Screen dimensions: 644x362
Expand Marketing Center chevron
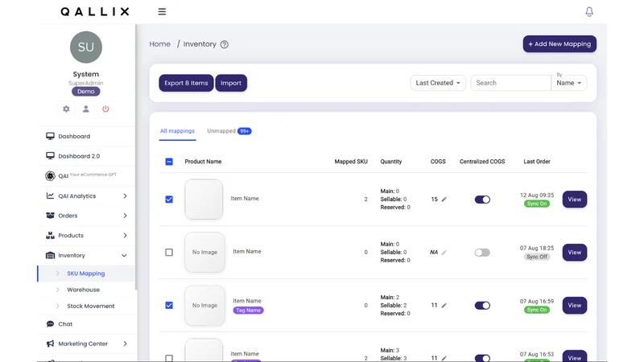tap(125, 343)
